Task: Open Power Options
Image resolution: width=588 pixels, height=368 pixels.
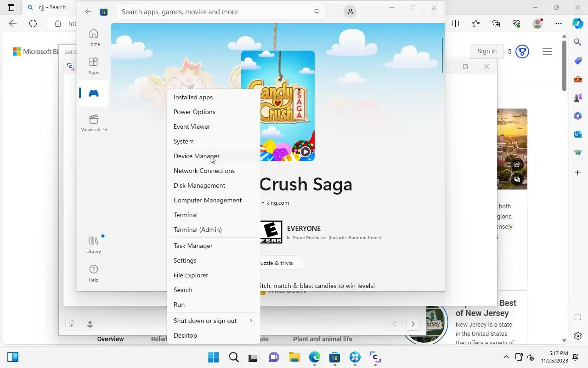Action: 214,112
